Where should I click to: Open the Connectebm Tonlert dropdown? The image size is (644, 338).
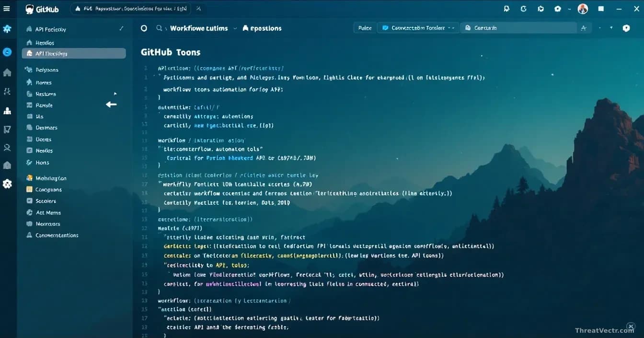pyautogui.click(x=418, y=28)
